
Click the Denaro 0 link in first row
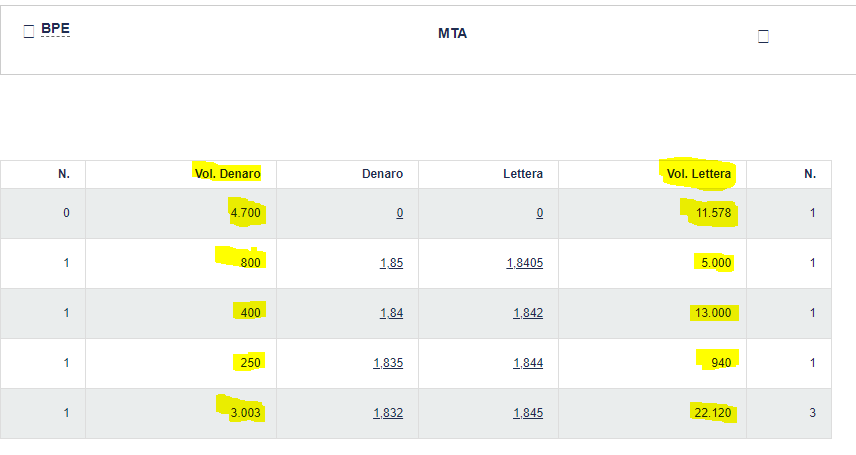[400, 213]
